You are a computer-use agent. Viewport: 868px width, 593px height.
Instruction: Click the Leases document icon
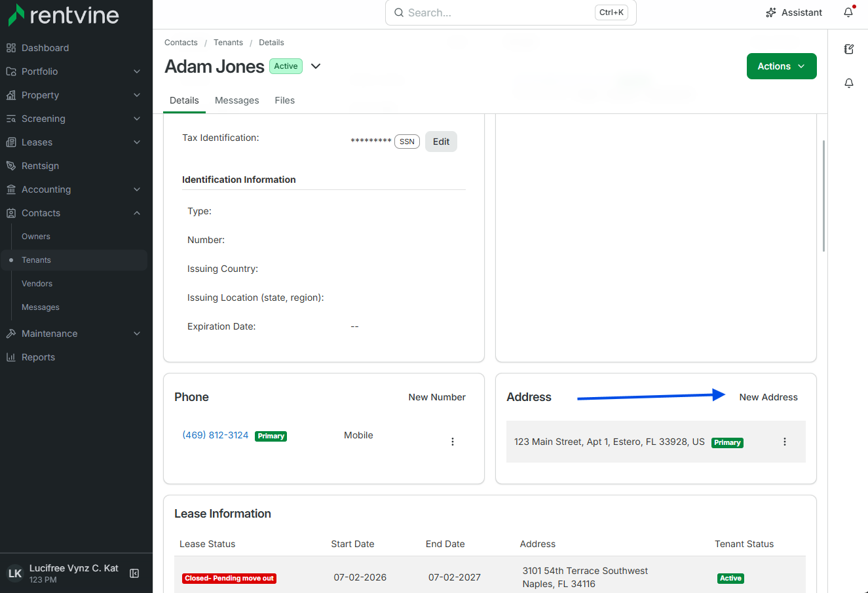click(x=11, y=142)
